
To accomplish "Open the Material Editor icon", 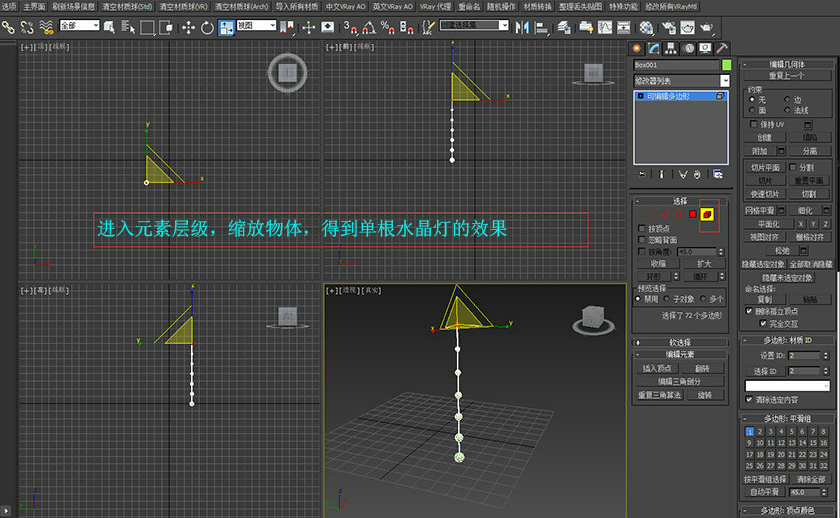I will click(x=646, y=27).
